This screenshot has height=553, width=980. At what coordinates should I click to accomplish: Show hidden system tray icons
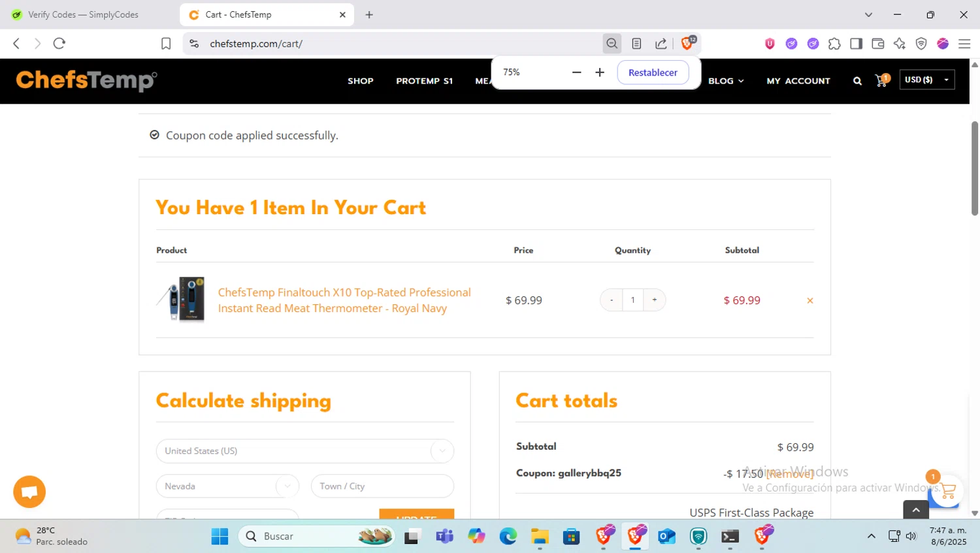tap(871, 537)
